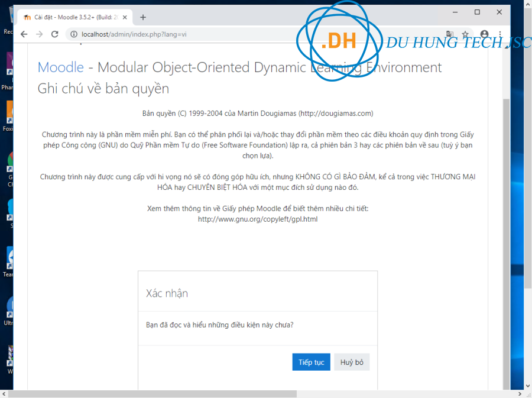Click the translate page icon

(450, 34)
